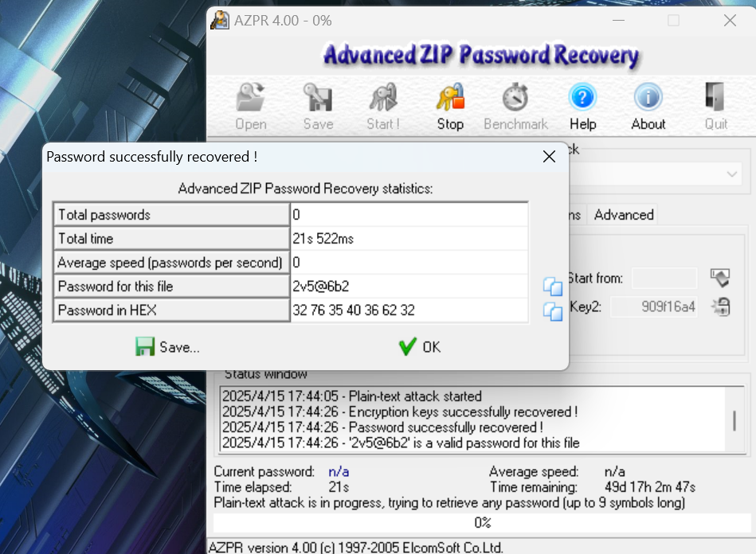
Task: Open the Help toolbar icon
Action: click(582, 98)
